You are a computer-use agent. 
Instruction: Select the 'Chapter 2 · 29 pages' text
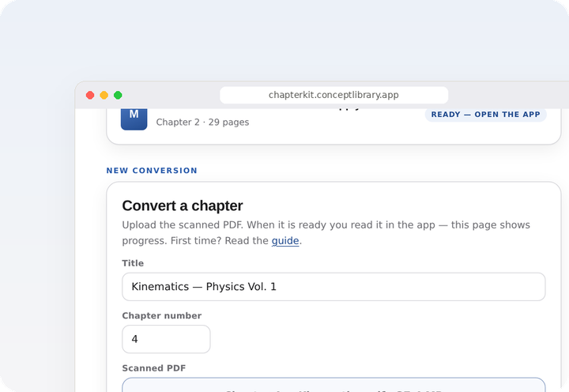(202, 122)
